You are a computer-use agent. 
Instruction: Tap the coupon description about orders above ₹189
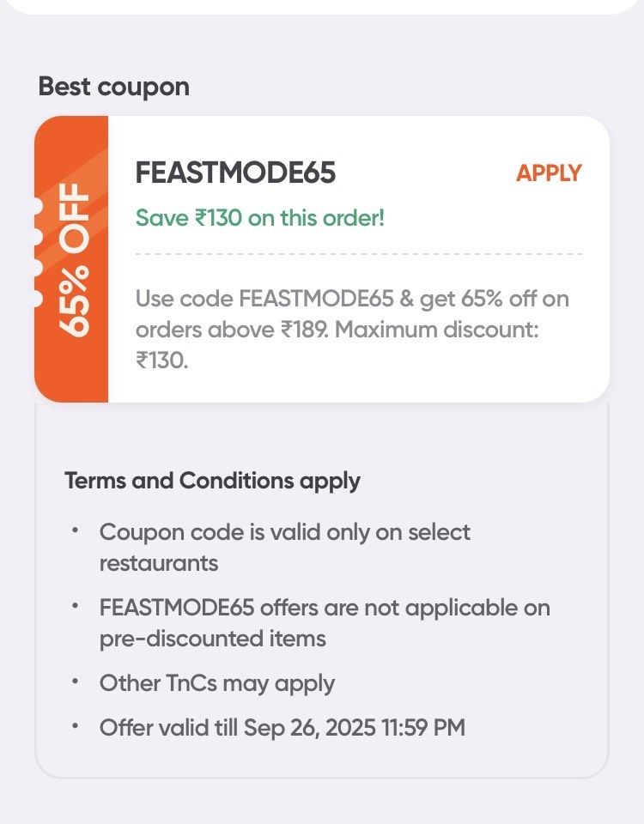(352, 314)
